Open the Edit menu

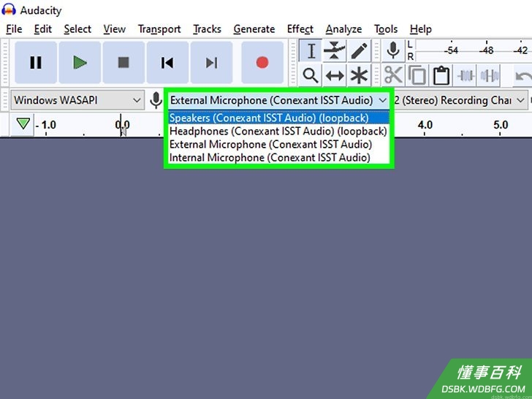42,29
